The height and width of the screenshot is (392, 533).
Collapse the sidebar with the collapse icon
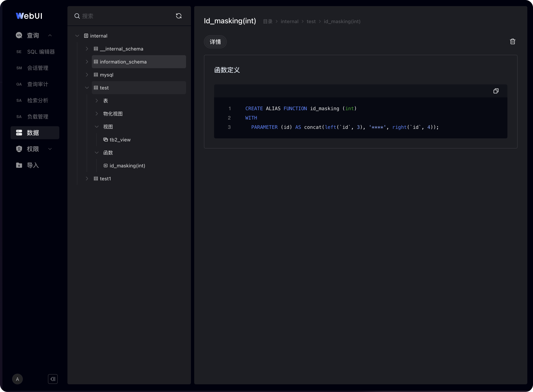pos(53,379)
